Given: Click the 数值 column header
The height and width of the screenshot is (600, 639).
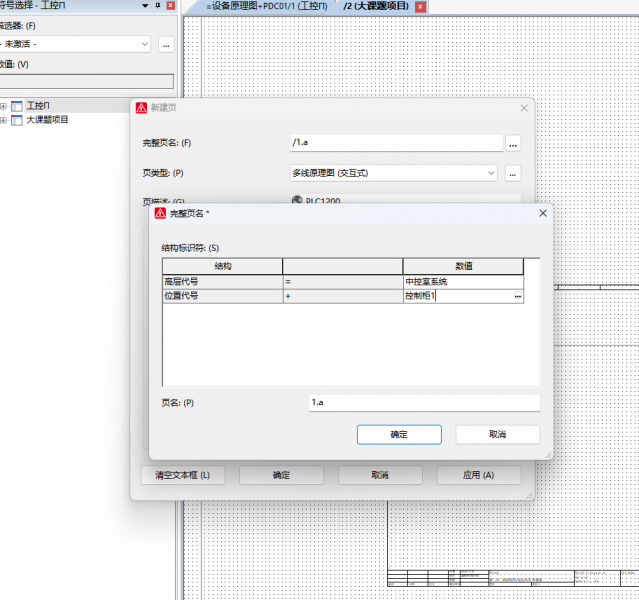Looking at the screenshot, I should tap(463, 266).
